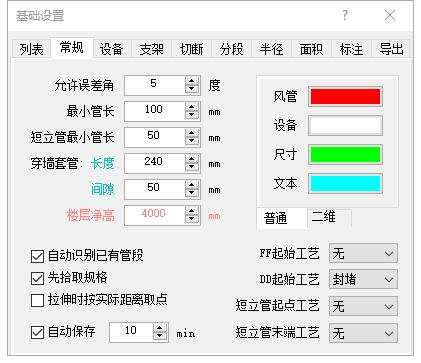Increase 楼层净高 with up arrow
Screen dimensions: 421x363
click(192, 211)
